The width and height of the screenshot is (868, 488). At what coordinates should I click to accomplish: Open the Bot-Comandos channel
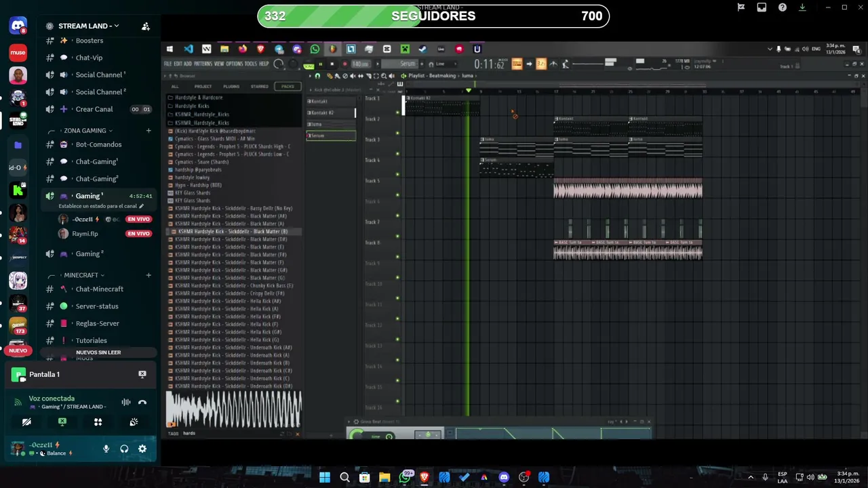coord(98,144)
